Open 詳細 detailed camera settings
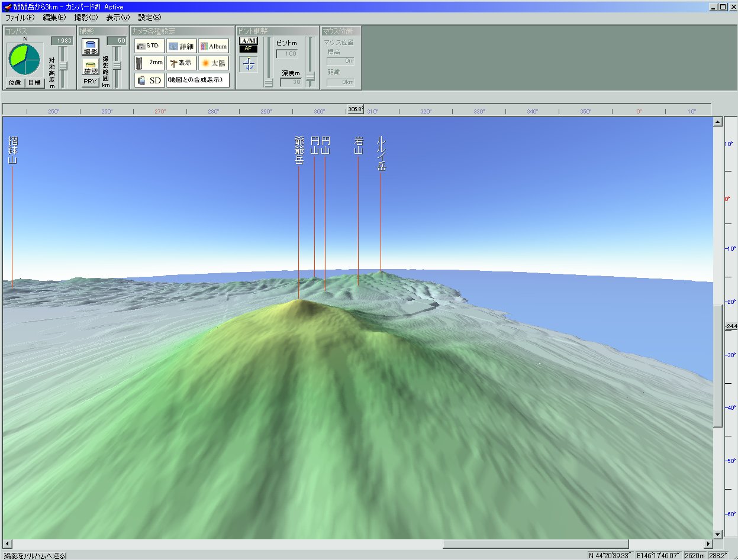 (181, 46)
